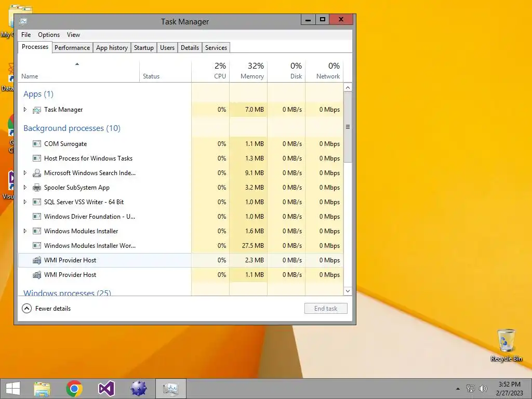Open the volume speaker icon in tray
The height and width of the screenshot is (399, 532).
pos(483,389)
